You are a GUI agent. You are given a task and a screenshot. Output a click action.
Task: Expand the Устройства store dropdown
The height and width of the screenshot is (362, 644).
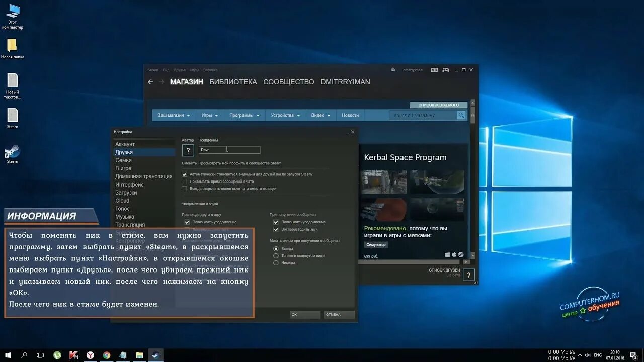click(x=285, y=115)
